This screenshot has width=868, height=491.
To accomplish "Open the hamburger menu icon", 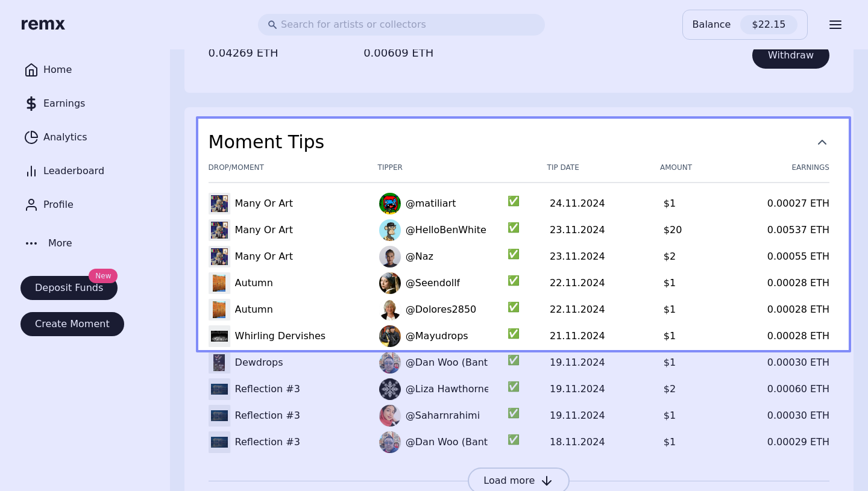I will 835,25.
